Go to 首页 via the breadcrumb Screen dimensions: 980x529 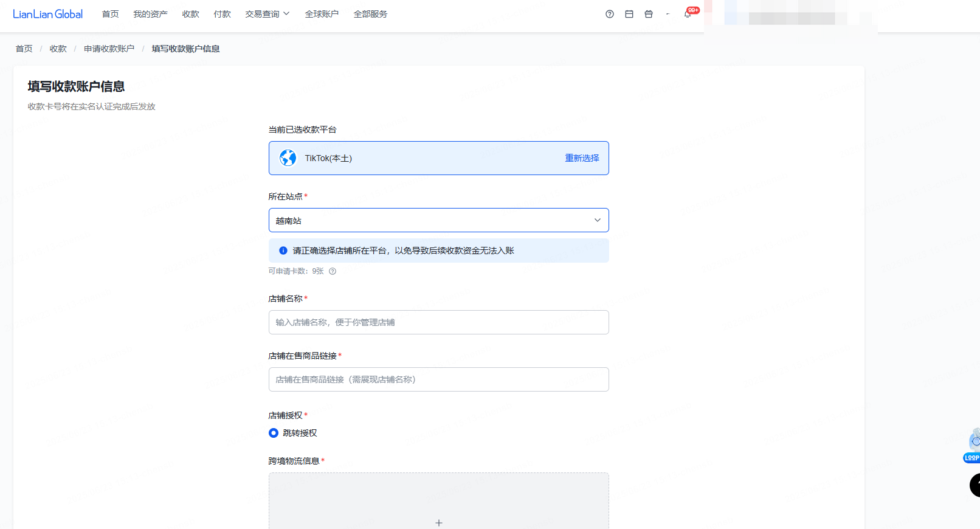pyautogui.click(x=24, y=49)
